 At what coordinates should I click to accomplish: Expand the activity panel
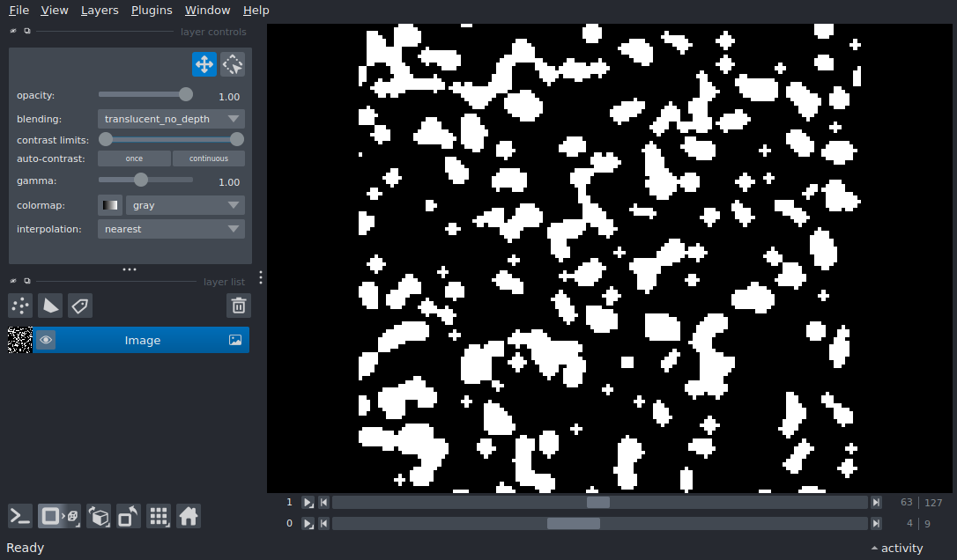pyautogui.click(x=896, y=548)
